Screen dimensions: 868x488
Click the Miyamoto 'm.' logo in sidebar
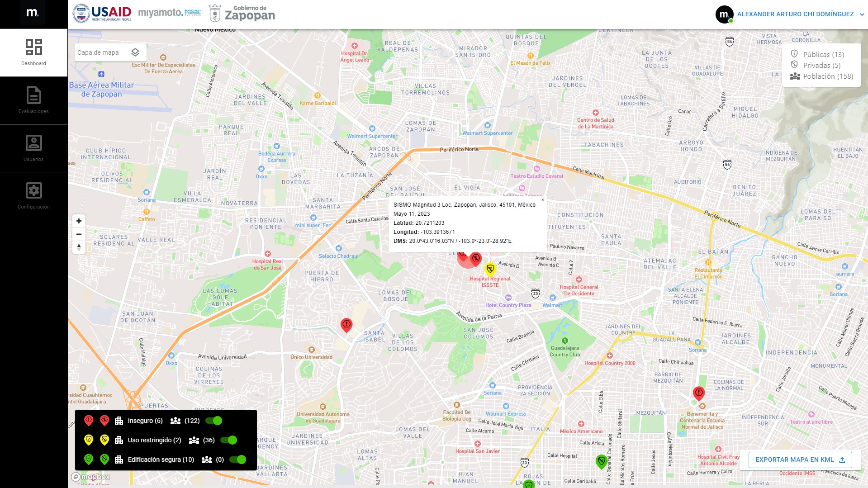point(33,13)
